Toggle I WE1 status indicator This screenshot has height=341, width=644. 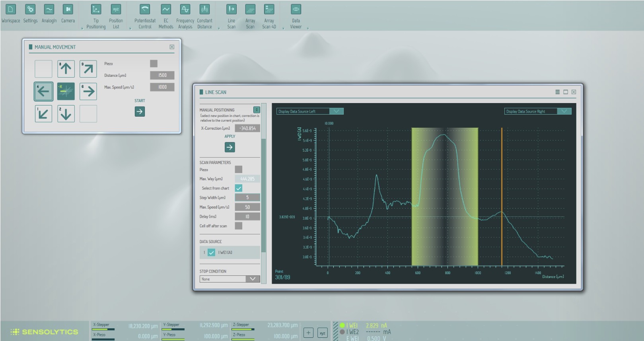342,325
